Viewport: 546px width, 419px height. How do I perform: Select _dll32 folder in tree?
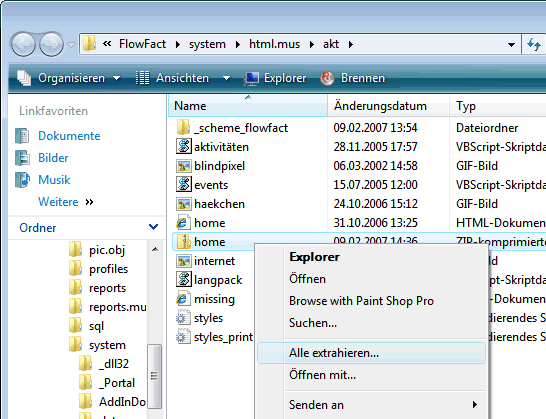pos(114,364)
